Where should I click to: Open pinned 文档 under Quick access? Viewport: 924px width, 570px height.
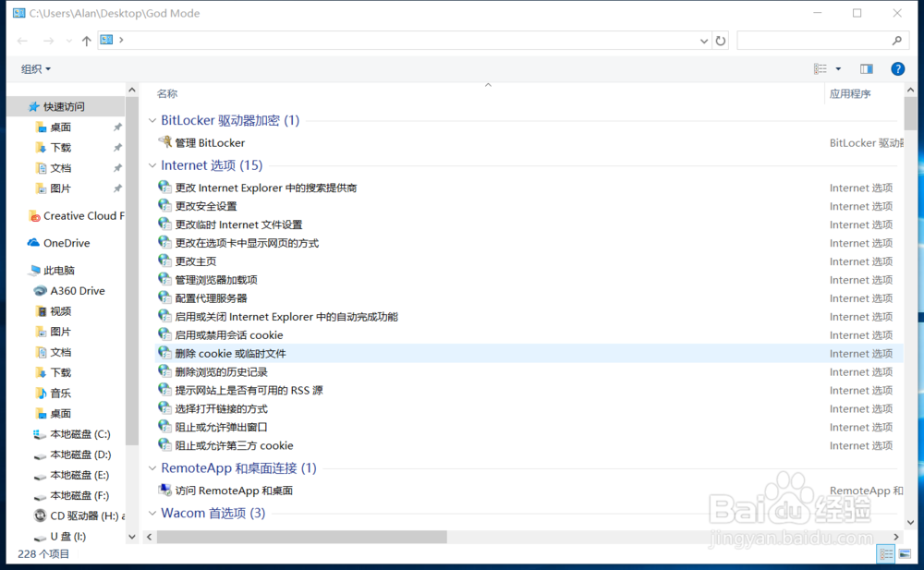click(x=60, y=168)
